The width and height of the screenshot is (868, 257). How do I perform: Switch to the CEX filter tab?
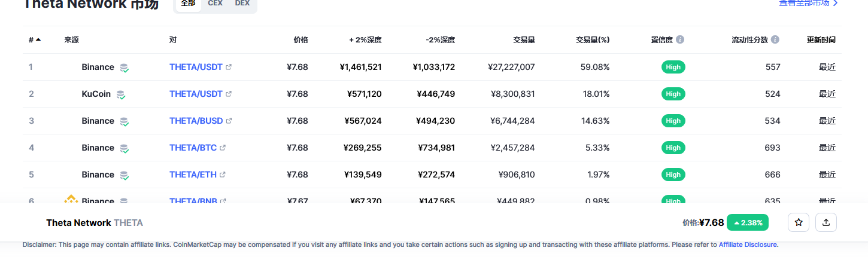pyautogui.click(x=216, y=3)
